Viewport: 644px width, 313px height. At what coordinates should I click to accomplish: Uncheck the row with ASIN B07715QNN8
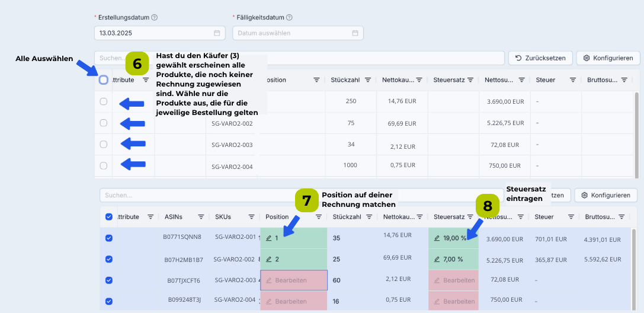108,238
